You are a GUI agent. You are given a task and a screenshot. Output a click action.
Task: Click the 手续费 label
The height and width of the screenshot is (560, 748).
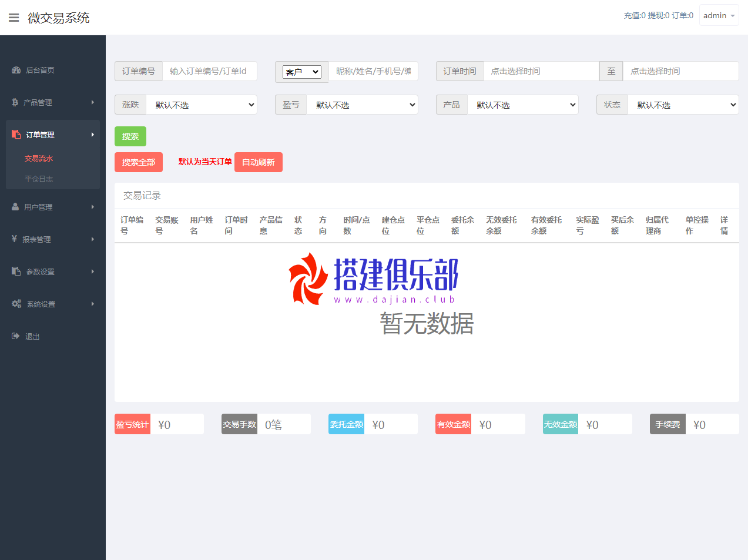click(x=668, y=424)
